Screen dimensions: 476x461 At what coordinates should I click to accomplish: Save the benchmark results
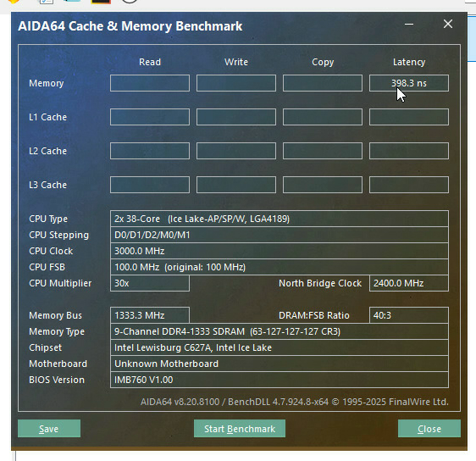49,429
